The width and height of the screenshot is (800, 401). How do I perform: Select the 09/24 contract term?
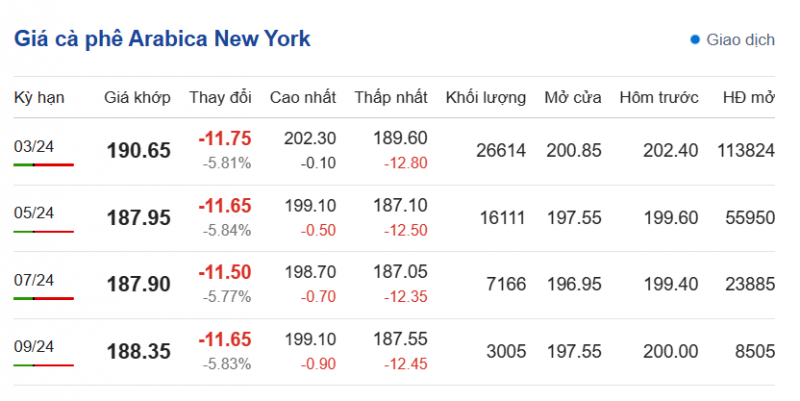(x=34, y=346)
